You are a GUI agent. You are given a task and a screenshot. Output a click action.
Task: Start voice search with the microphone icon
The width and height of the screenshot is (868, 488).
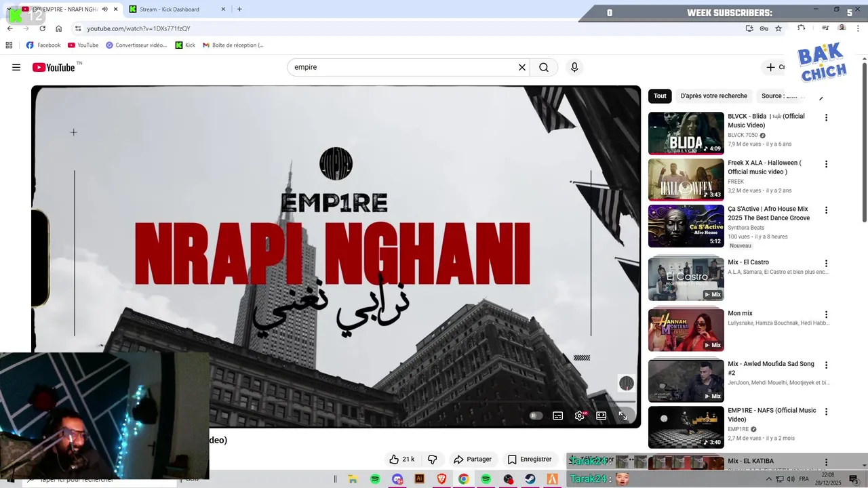574,67
